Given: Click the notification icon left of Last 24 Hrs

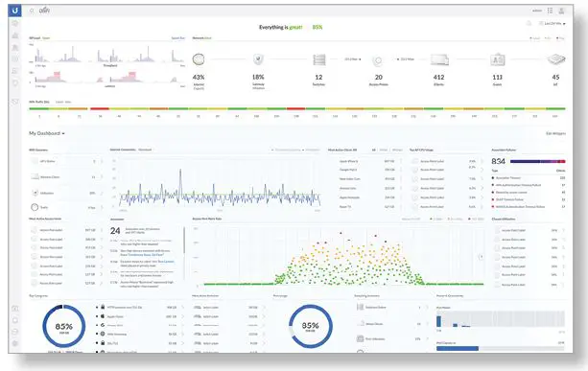Looking at the screenshot, I should (529, 23).
